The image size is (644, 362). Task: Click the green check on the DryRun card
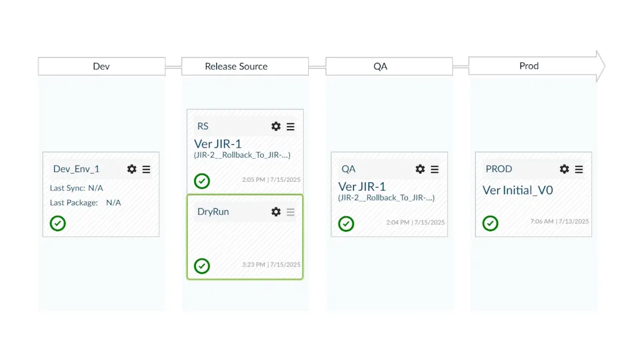coord(202,266)
